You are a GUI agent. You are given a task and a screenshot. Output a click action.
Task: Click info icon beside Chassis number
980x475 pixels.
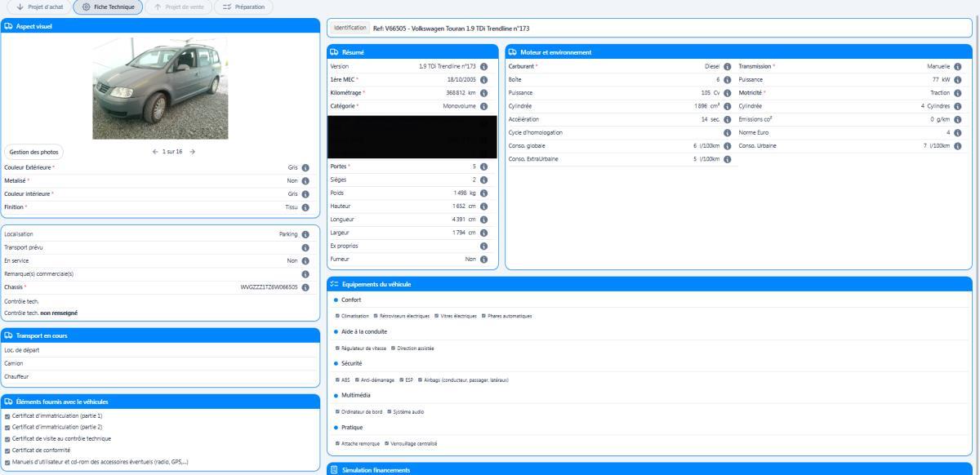coord(305,287)
